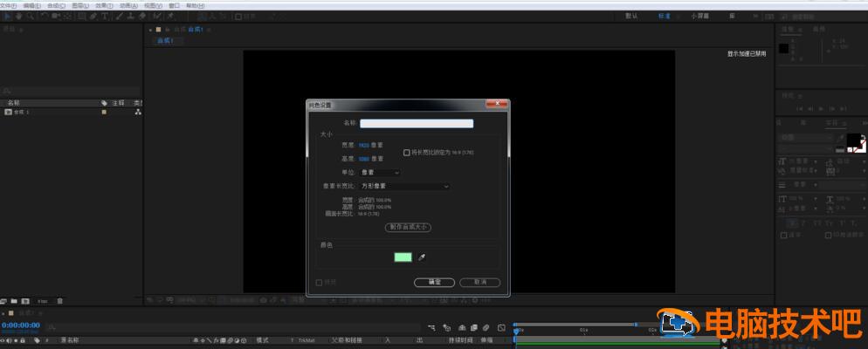Screen dimensions: 868x349
Task: Select the Zoom magnifier tool
Action: point(30,16)
